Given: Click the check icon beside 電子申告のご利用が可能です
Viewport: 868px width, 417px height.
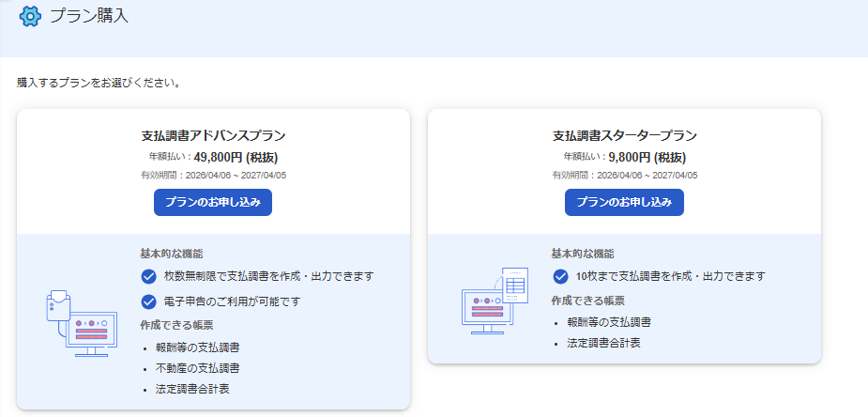Looking at the screenshot, I should (148, 301).
